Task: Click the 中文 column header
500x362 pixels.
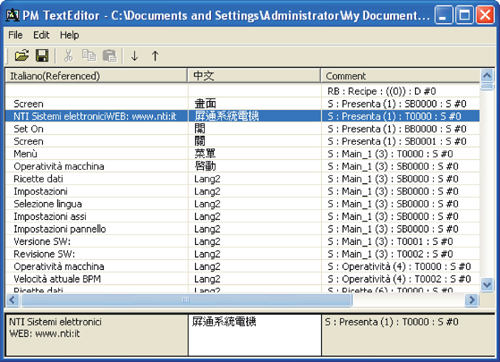Action: 254,76
